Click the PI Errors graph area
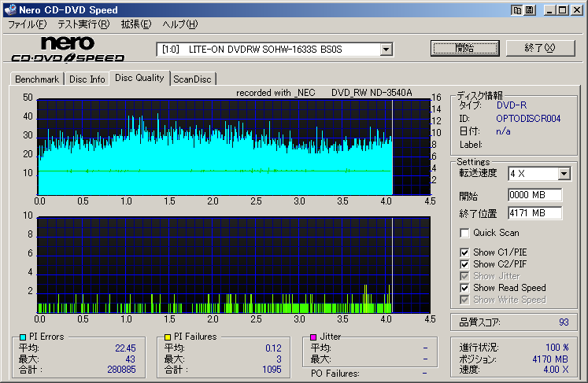This screenshot has height=383, width=588. tap(234, 147)
